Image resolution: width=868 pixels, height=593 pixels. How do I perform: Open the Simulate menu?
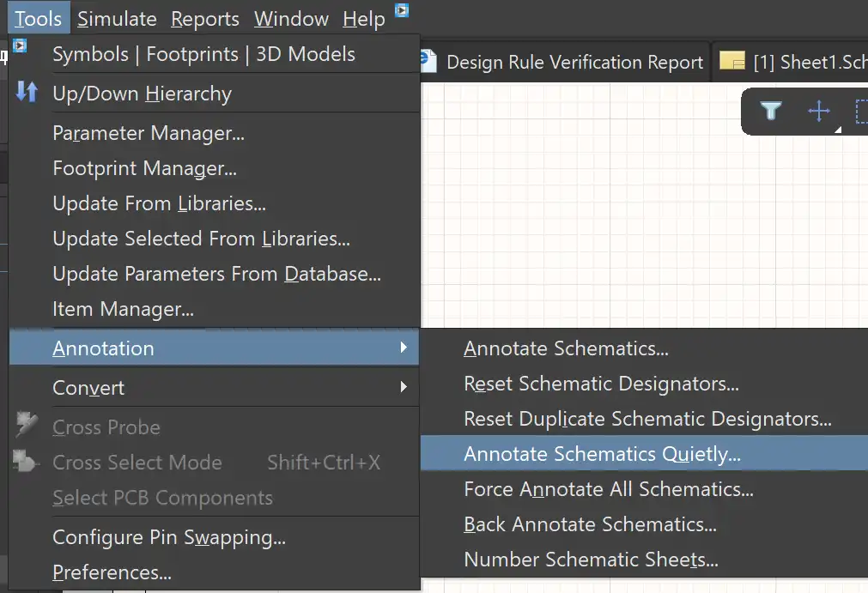click(x=117, y=19)
